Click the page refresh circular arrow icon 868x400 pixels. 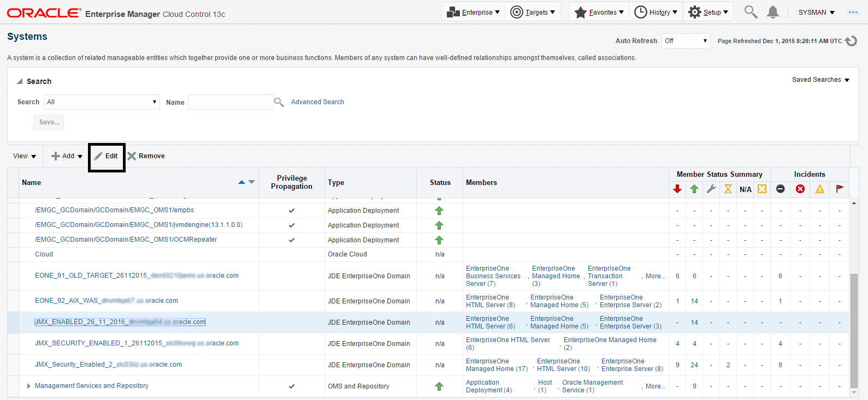[x=851, y=41]
